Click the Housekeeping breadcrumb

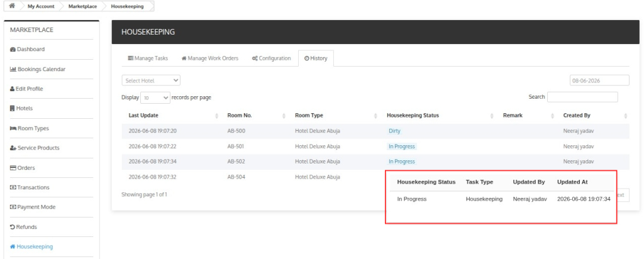tap(127, 6)
